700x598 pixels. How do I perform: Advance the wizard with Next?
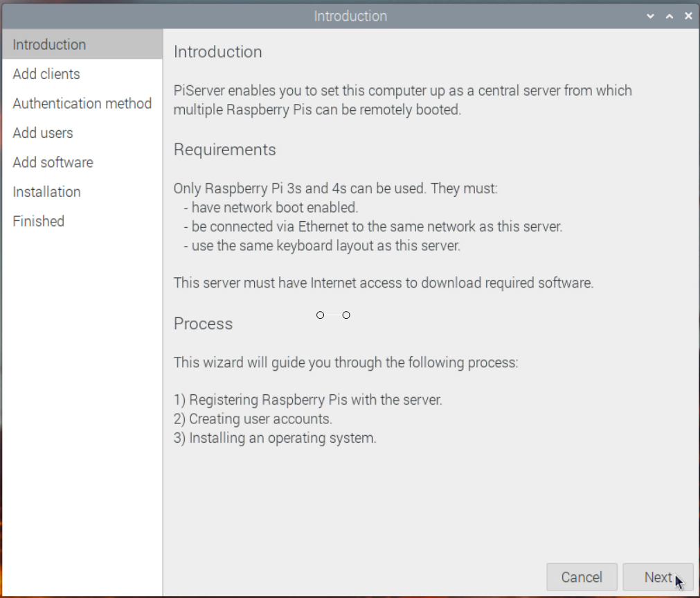[658, 577]
